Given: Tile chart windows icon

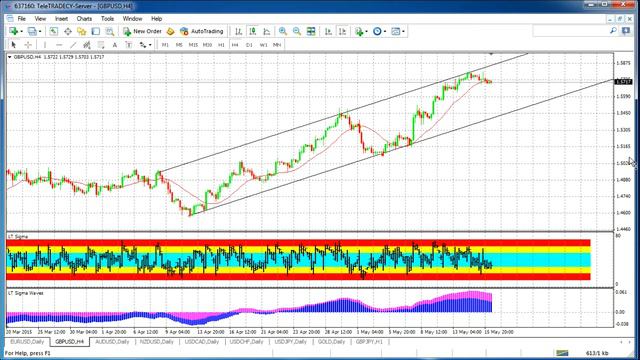Looking at the screenshot, I should pyautogui.click(x=311, y=31).
